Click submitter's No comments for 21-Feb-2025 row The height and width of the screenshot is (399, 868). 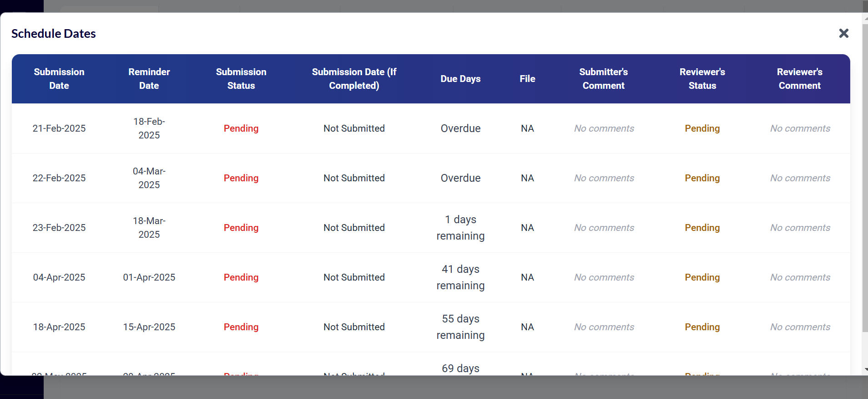[x=604, y=128]
